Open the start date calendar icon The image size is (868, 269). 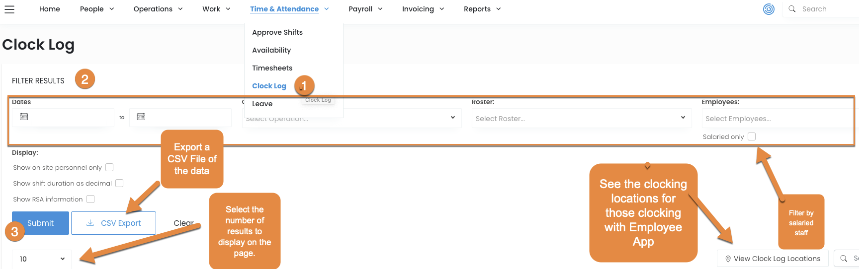(24, 117)
